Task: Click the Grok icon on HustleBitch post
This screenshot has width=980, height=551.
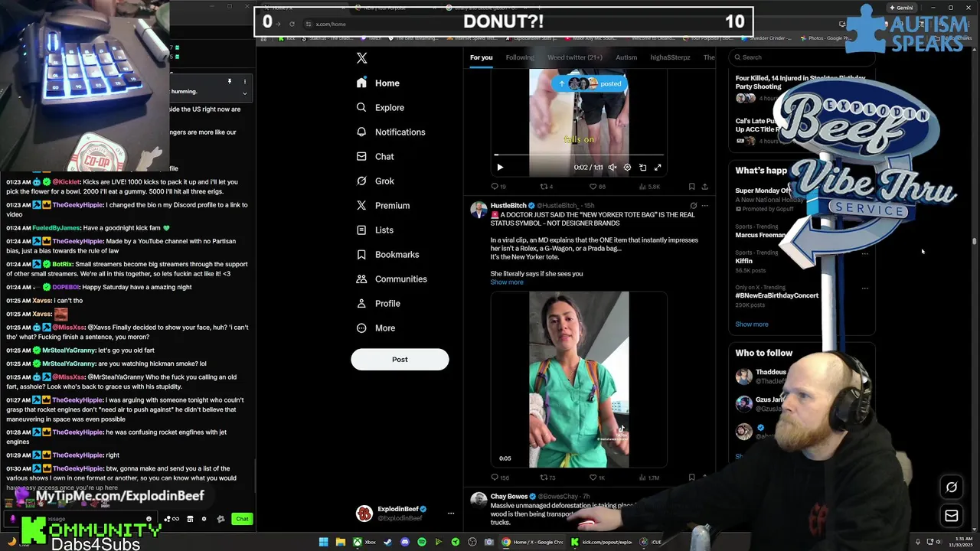Action: [693, 205]
